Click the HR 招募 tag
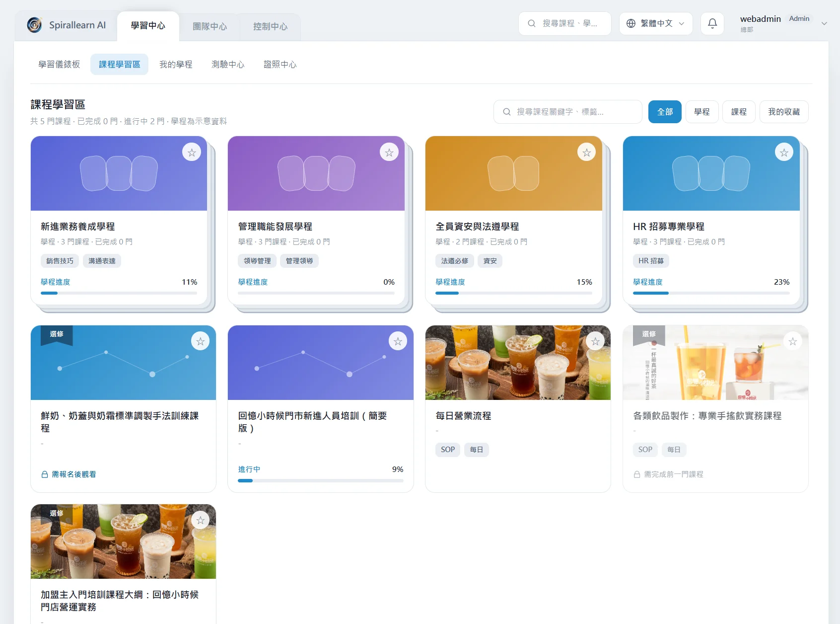840x624 pixels. (x=651, y=261)
